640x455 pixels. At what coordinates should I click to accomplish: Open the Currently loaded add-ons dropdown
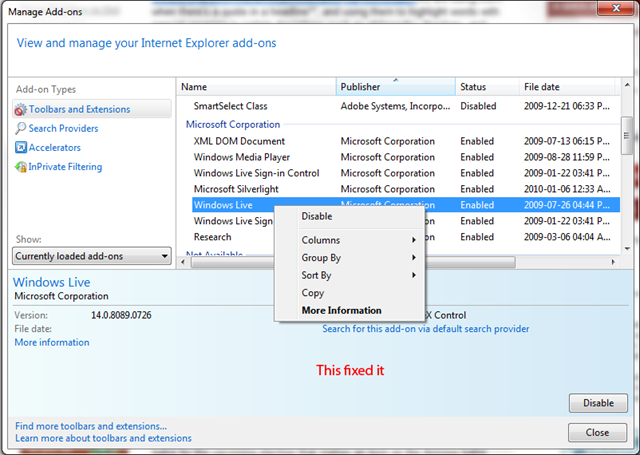pyautogui.click(x=92, y=256)
